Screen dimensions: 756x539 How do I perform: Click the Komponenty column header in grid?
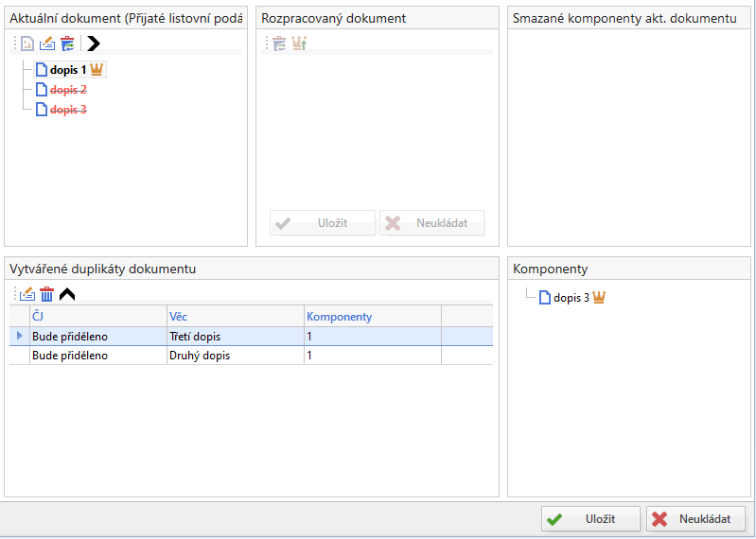pyautogui.click(x=372, y=317)
